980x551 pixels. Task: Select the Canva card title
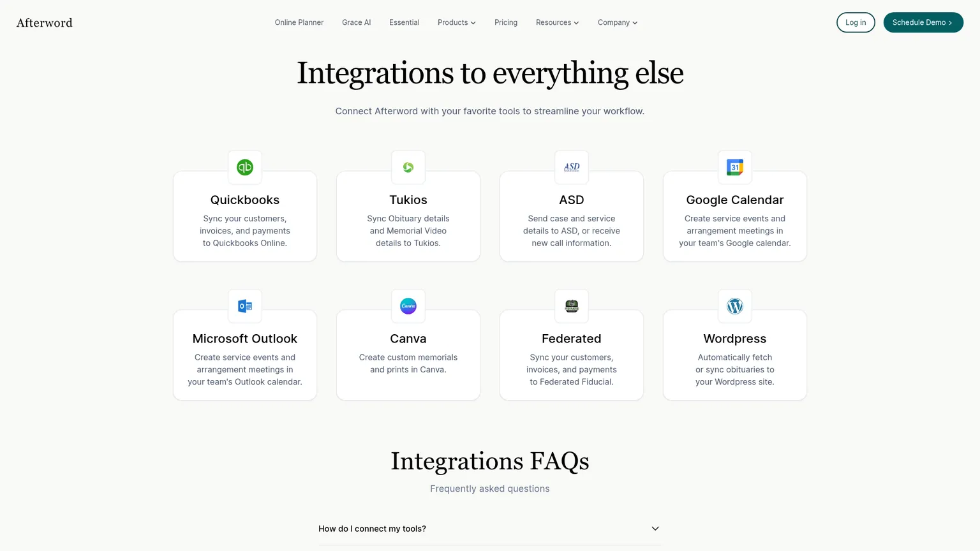pyautogui.click(x=408, y=339)
